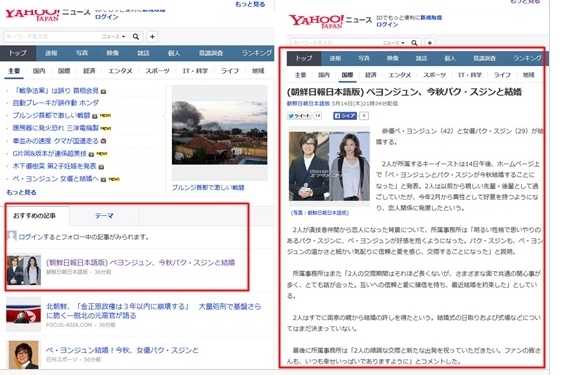Click the Yahoo! Japan logo in left panel

[33, 14]
